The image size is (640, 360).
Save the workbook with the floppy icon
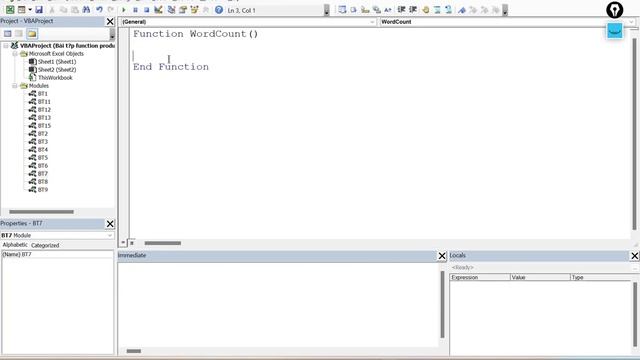(x=39, y=10)
